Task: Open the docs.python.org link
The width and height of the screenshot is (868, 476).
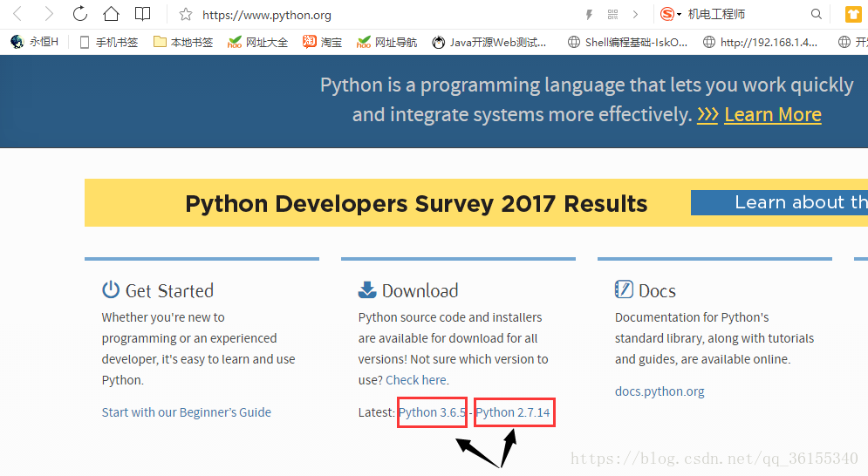Action: point(660,391)
